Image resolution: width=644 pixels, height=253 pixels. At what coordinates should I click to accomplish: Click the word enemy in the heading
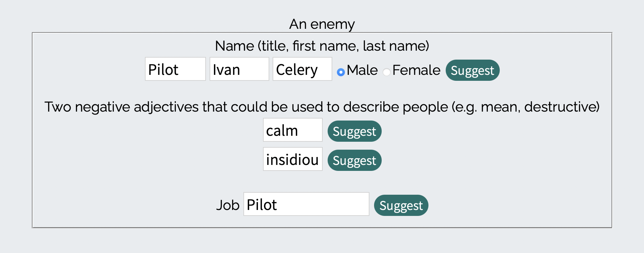(x=332, y=24)
